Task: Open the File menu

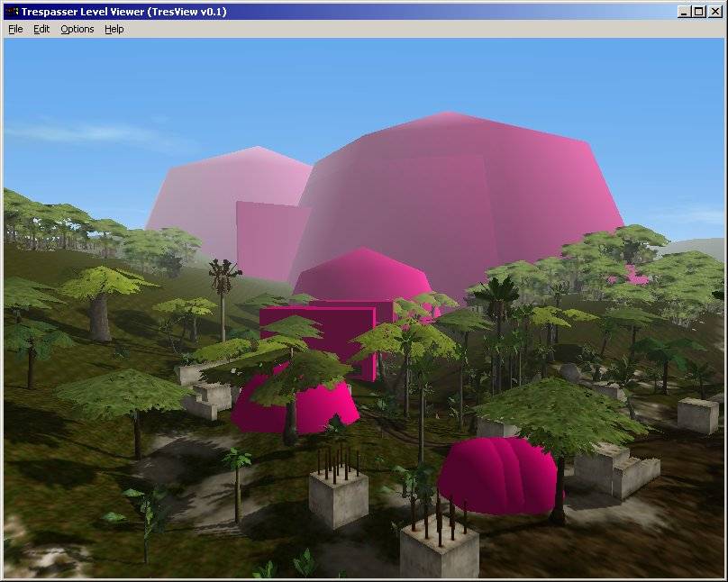Action: click(x=15, y=29)
